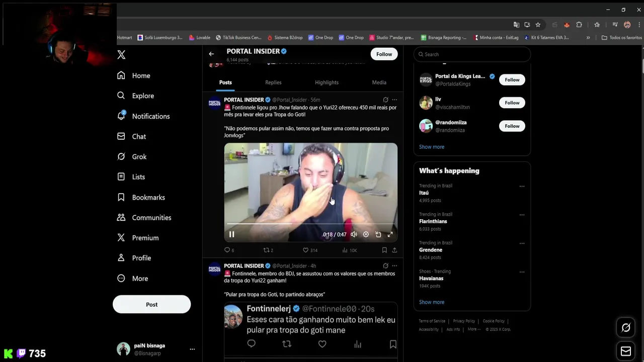
Task: Open Profile in the sidebar
Action: point(134,257)
